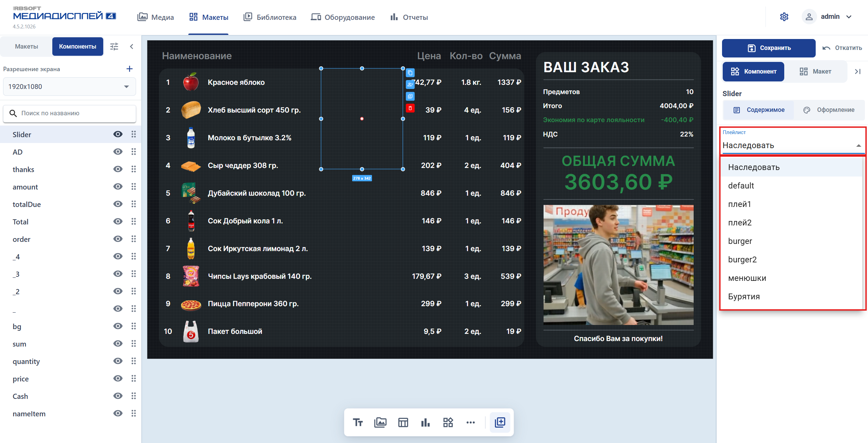
Task: Open the widgets icon in the bottom toolbar
Action: tap(448, 422)
